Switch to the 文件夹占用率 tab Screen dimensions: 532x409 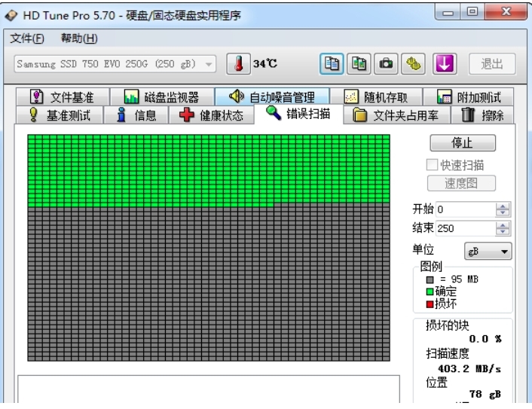396,115
